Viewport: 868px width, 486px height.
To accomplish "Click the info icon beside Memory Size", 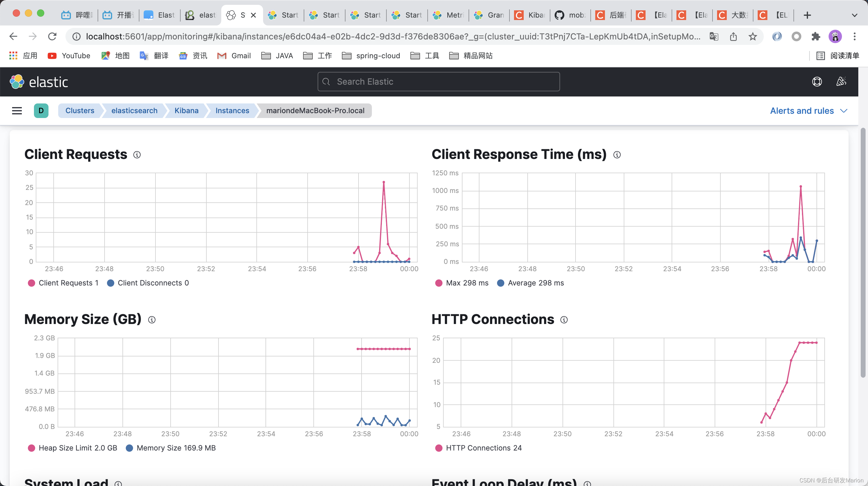I will point(152,320).
